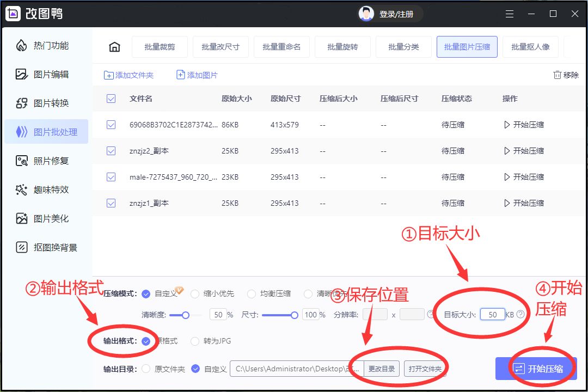Click the 移除 trash icon

tap(565, 75)
